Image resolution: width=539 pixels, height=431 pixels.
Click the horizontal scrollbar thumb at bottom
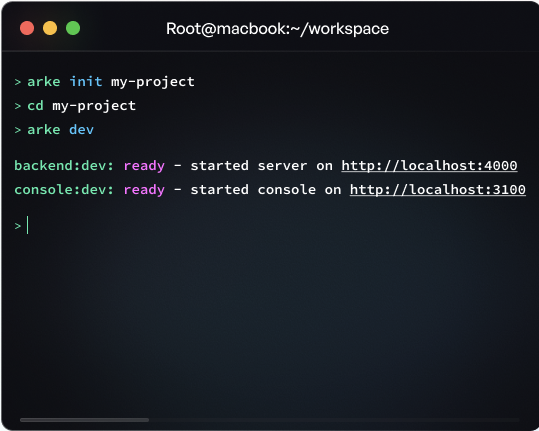(84, 420)
